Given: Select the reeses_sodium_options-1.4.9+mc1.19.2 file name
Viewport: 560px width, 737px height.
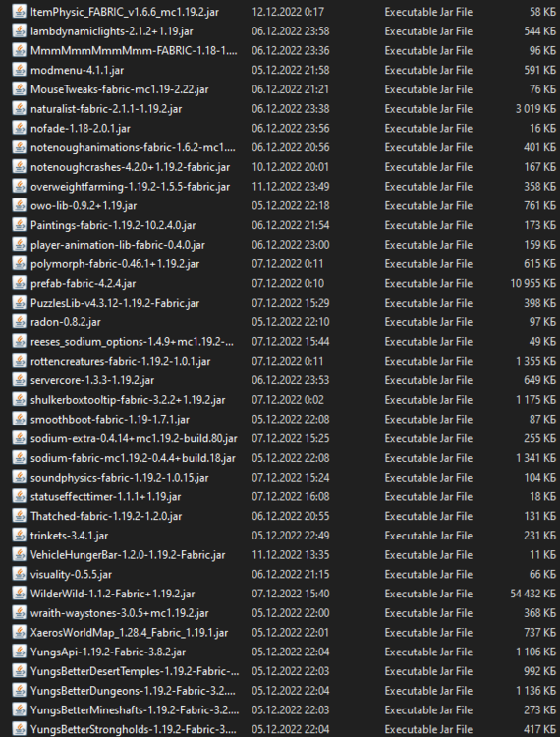Looking at the screenshot, I should [132, 342].
